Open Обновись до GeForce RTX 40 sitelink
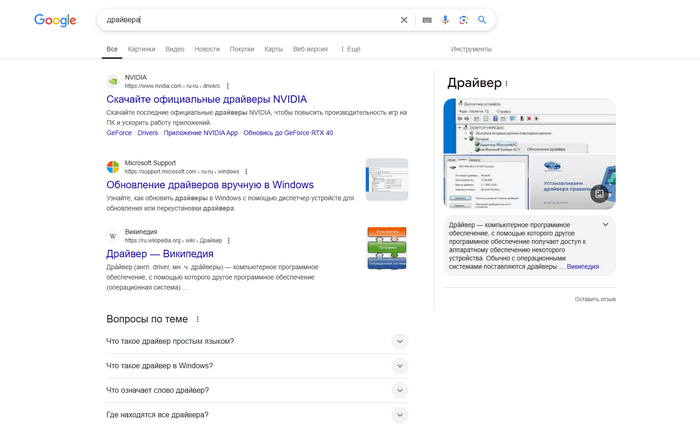The width and height of the screenshot is (700, 427). point(288,133)
